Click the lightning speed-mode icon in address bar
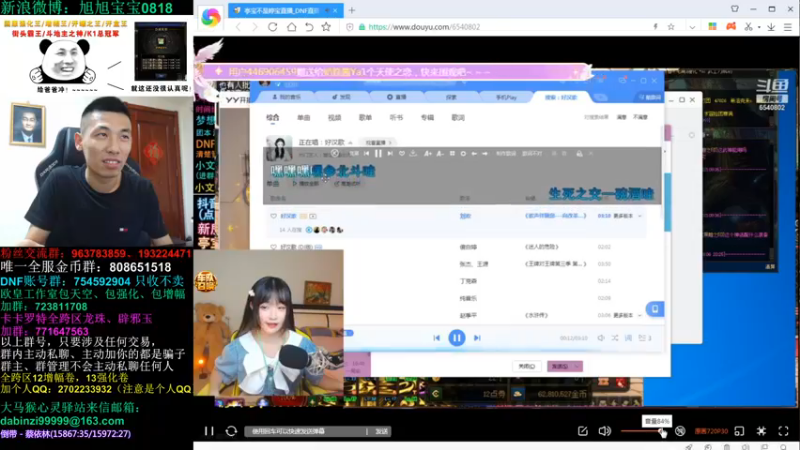Image resolution: width=800 pixels, height=450 pixels. pos(655,27)
